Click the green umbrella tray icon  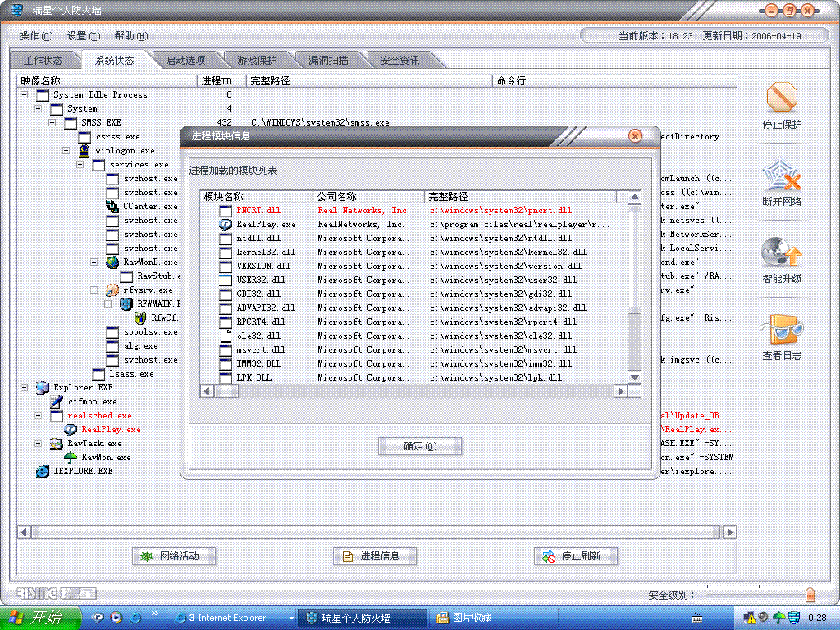[x=779, y=618]
